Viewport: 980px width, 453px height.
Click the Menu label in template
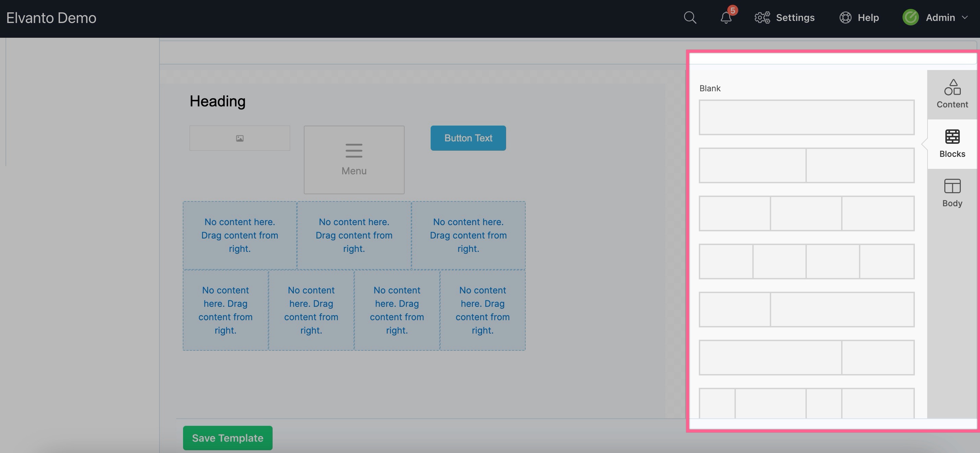coord(354,171)
